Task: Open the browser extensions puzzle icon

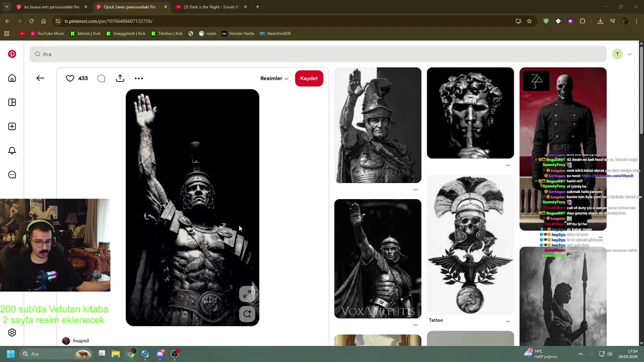Action: 582,21
